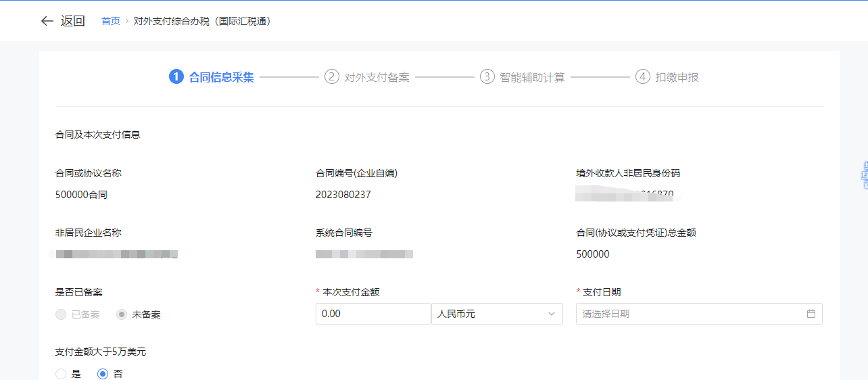This screenshot has height=380, width=868.
Task: Click the 首页 breadcrumb link
Action: tap(111, 21)
